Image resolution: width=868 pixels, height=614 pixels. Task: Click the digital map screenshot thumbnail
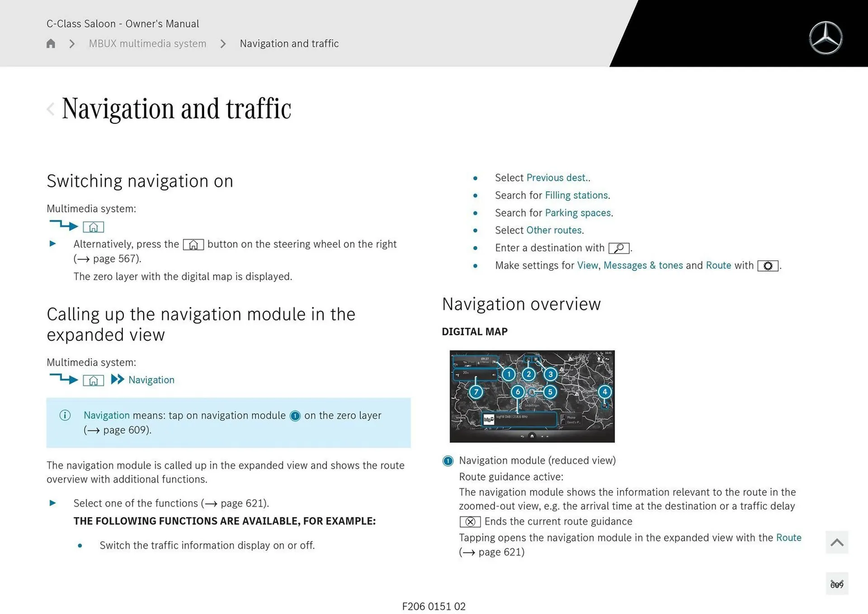[x=532, y=396]
